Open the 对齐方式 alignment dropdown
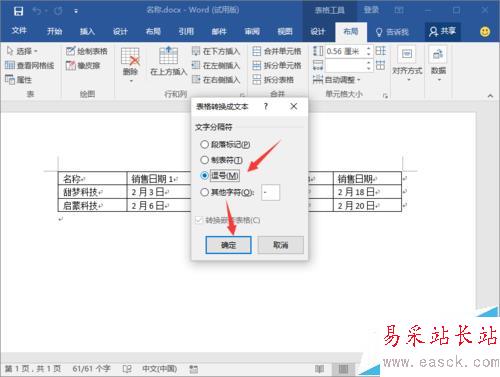The width and height of the screenshot is (500, 377). tap(407, 64)
